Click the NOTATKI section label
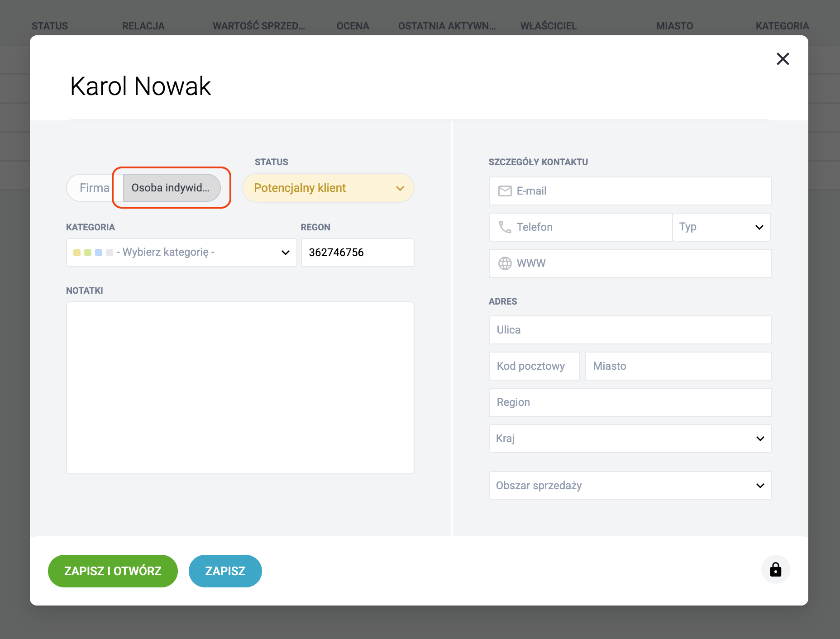 pos(85,291)
